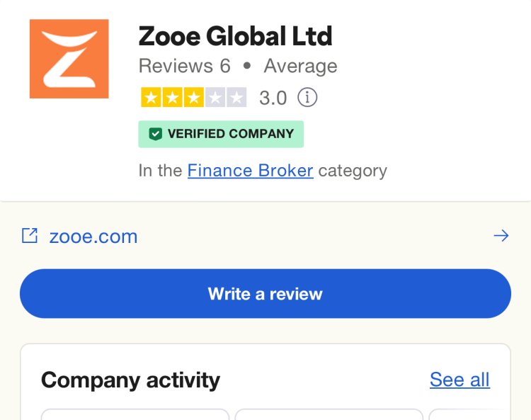Select the second yellow rating star

point(172,98)
